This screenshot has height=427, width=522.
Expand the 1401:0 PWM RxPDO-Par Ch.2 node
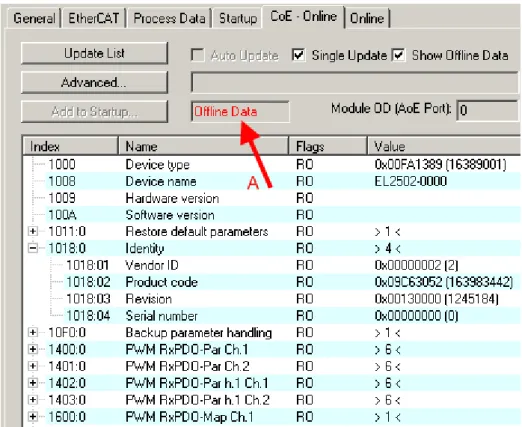coord(33,366)
